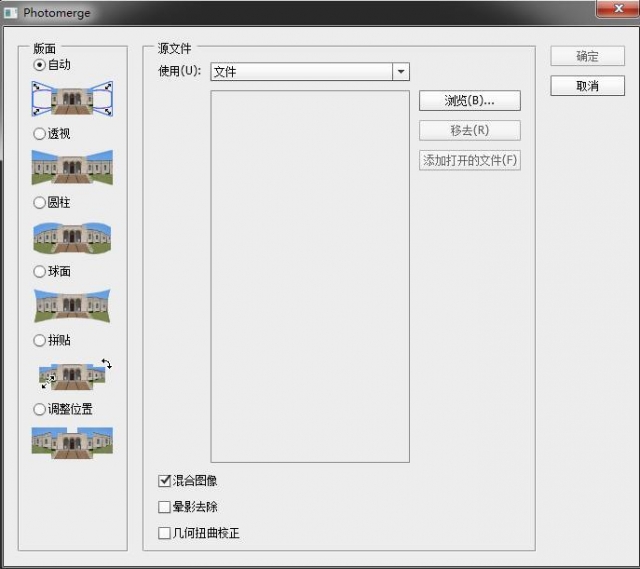640x569 pixels.
Task: Click the 拼贴 collage preview thumbnail
Action: [x=75, y=375]
